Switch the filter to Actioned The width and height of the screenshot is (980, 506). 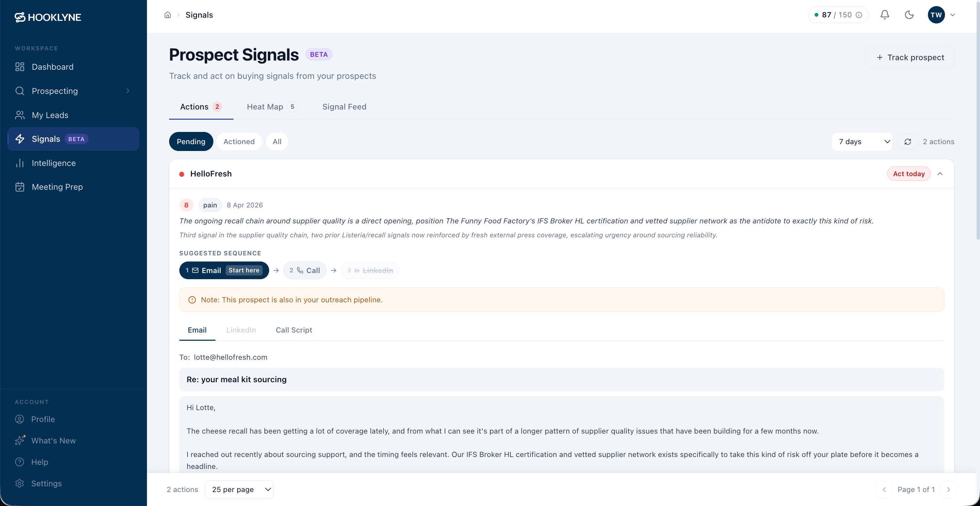coord(239,141)
